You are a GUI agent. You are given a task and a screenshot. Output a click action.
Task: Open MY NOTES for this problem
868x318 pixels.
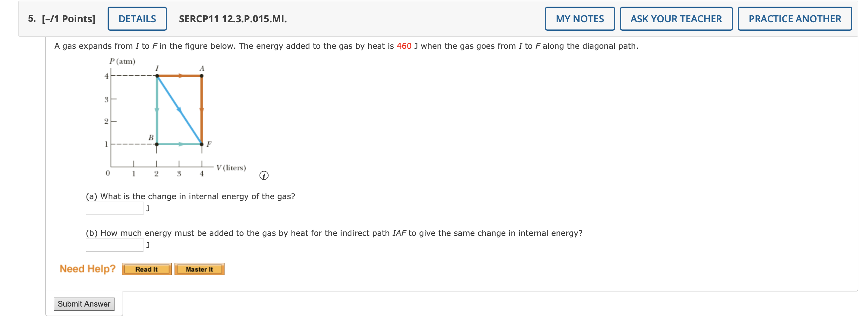tap(580, 19)
